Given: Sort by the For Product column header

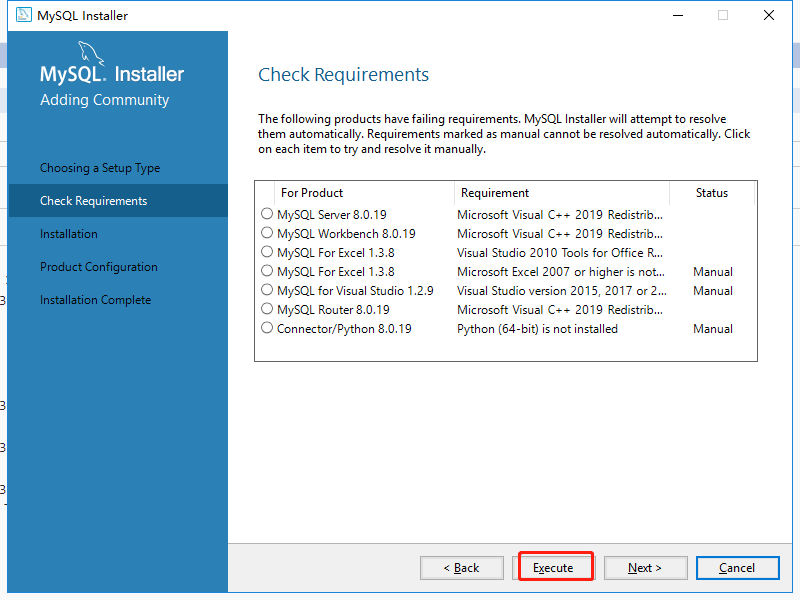Looking at the screenshot, I should [x=364, y=193].
